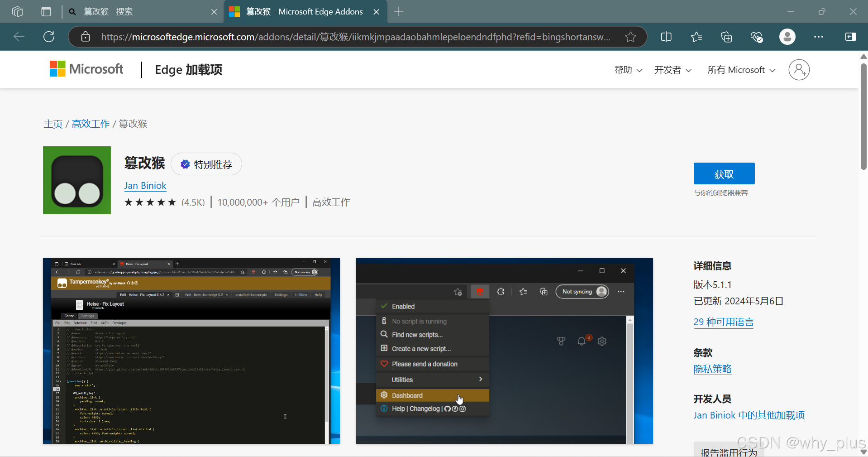
Task: Click the 特别推荐 featured badge
Action: (x=206, y=164)
